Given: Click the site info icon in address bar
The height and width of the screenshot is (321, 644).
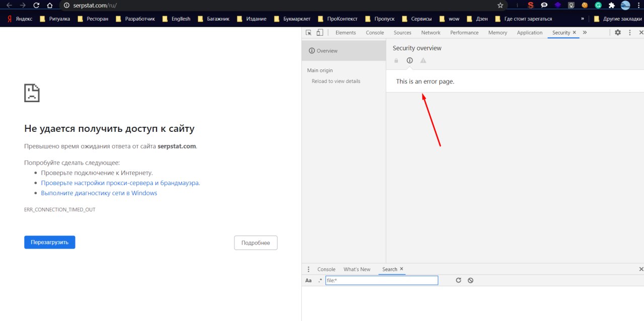Looking at the screenshot, I should tap(66, 5).
